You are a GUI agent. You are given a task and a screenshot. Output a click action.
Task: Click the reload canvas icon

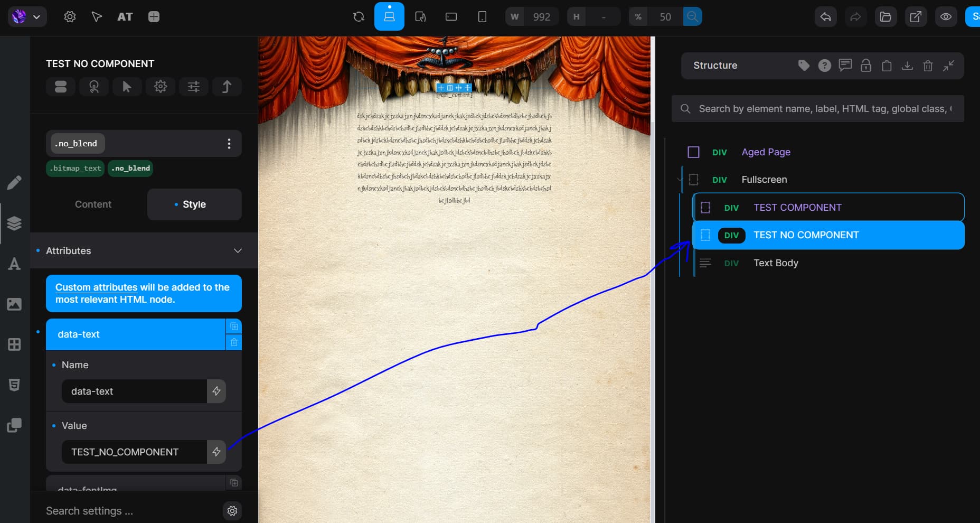click(359, 17)
